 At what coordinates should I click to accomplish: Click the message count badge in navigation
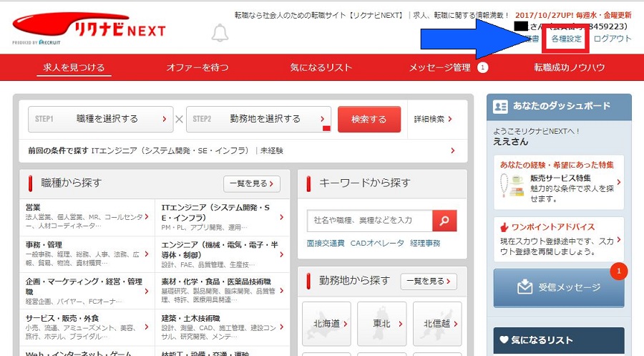[482, 67]
